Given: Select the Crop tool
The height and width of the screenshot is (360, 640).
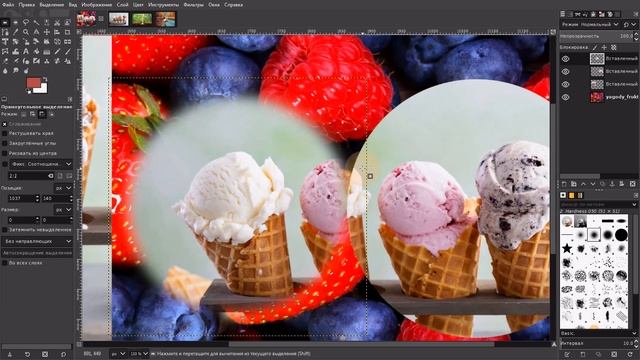Looking at the screenshot, I should [x=67, y=32].
